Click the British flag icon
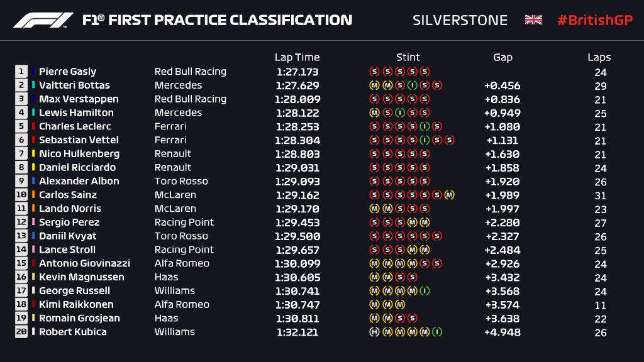 533,20
